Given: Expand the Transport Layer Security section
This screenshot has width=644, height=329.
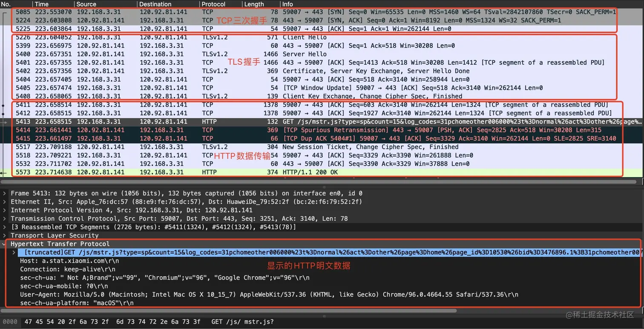Looking at the screenshot, I should 4,235.
